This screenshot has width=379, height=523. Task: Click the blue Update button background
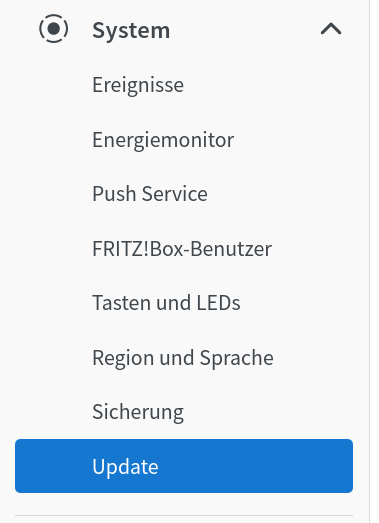tap(184, 466)
